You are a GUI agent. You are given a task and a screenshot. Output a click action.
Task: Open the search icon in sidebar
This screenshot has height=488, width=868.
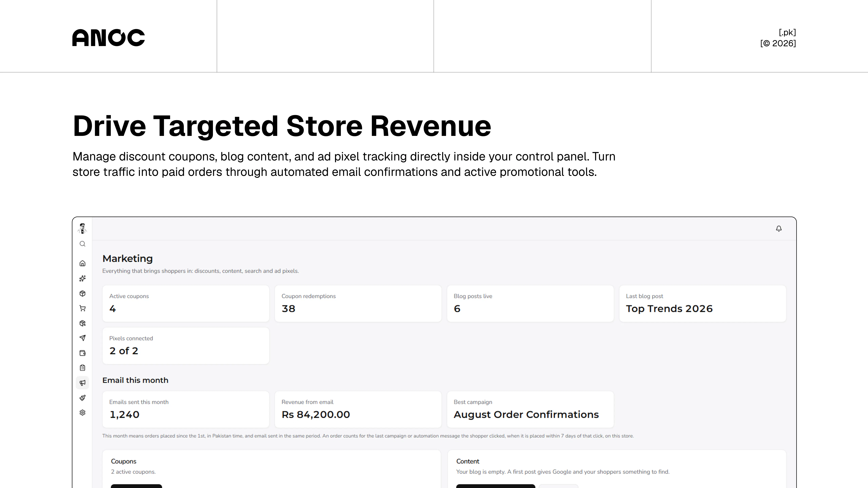click(x=83, y=244)
